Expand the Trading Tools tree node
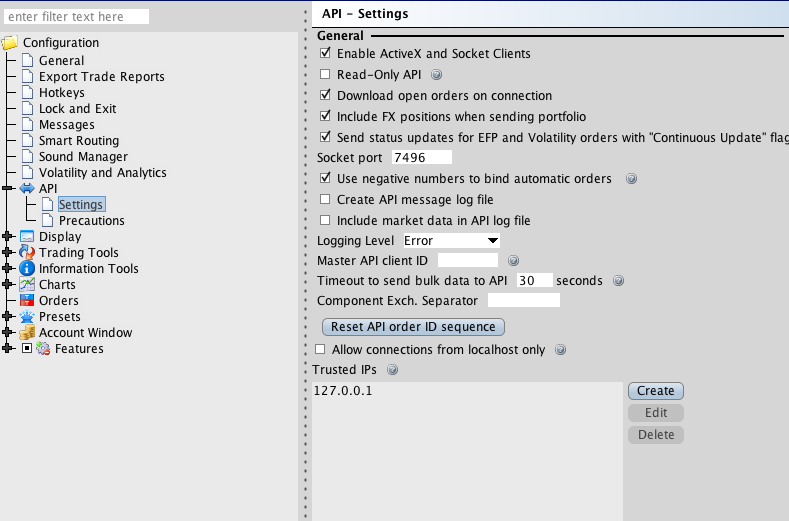 [9, 253]
